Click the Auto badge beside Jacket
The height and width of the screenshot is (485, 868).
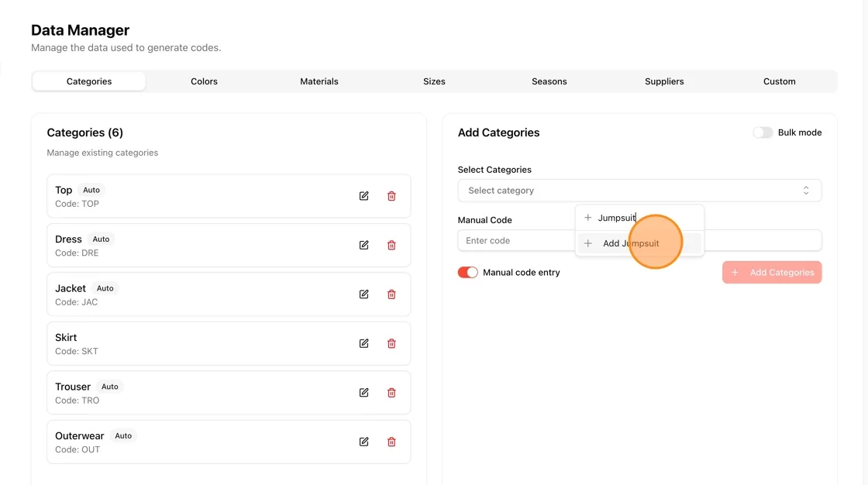tap(105, 288)
